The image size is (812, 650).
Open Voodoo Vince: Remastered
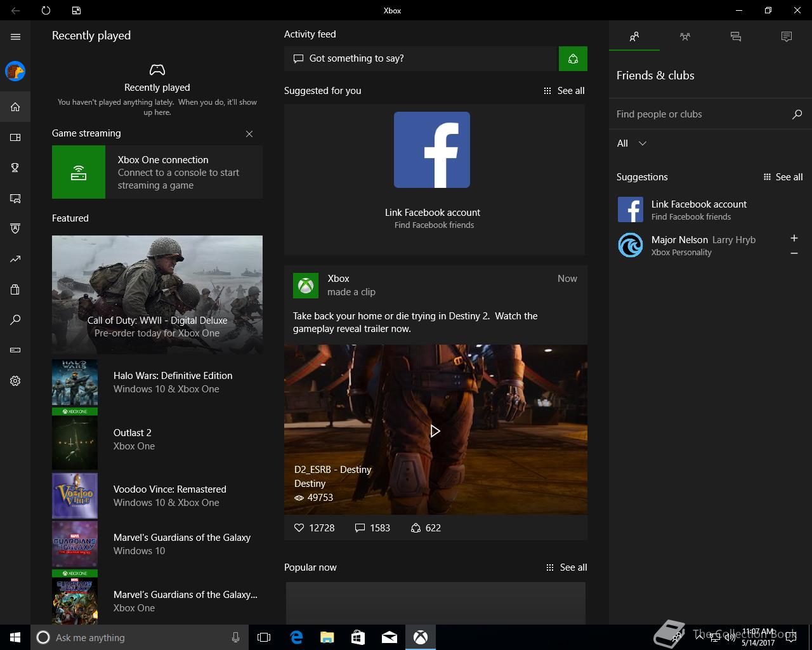[157, 496]
